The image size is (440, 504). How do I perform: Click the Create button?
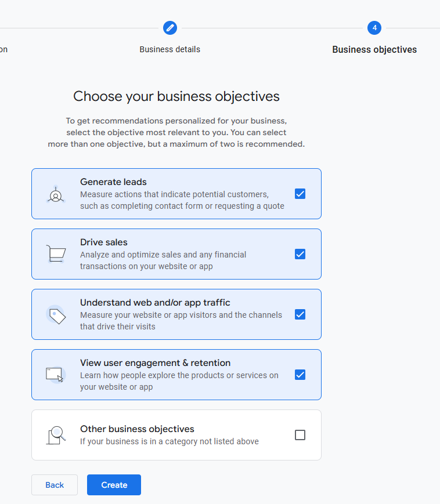point(114,485)
